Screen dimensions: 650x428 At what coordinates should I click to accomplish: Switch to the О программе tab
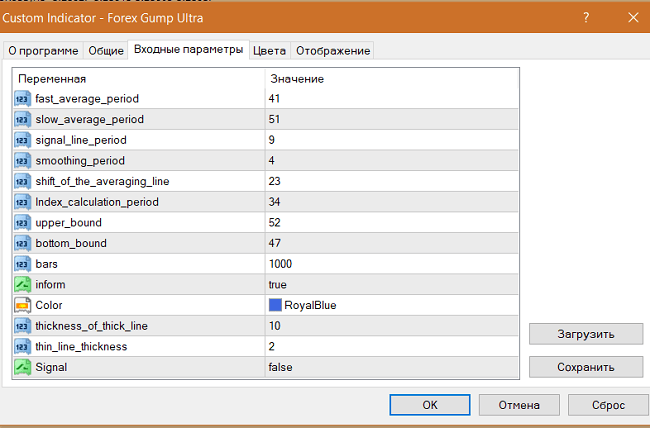tap(43, 51)
